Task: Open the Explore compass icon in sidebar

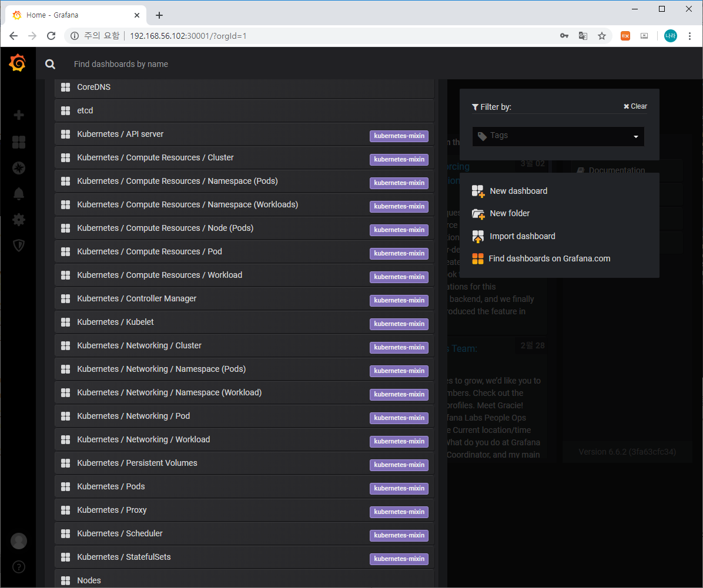Action: point(19,168)
